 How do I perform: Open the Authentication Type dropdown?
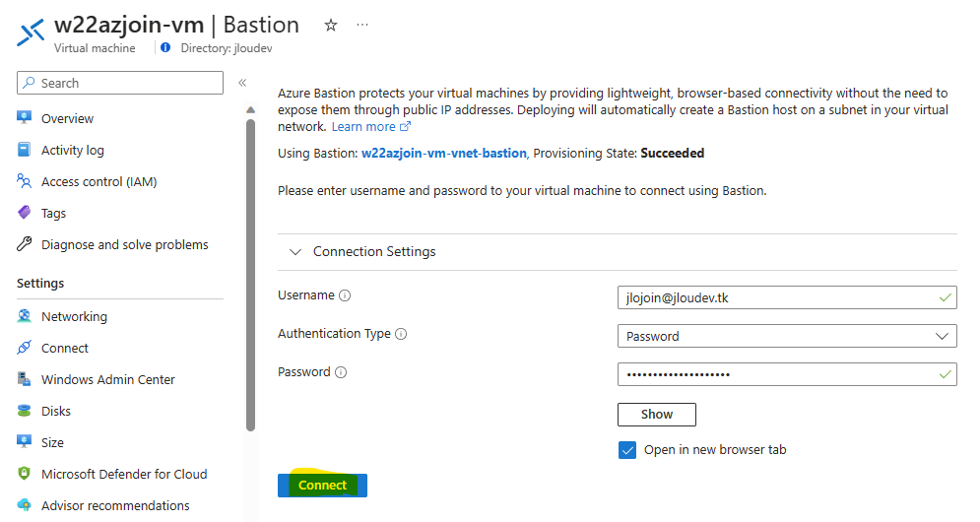click(787, 336)
